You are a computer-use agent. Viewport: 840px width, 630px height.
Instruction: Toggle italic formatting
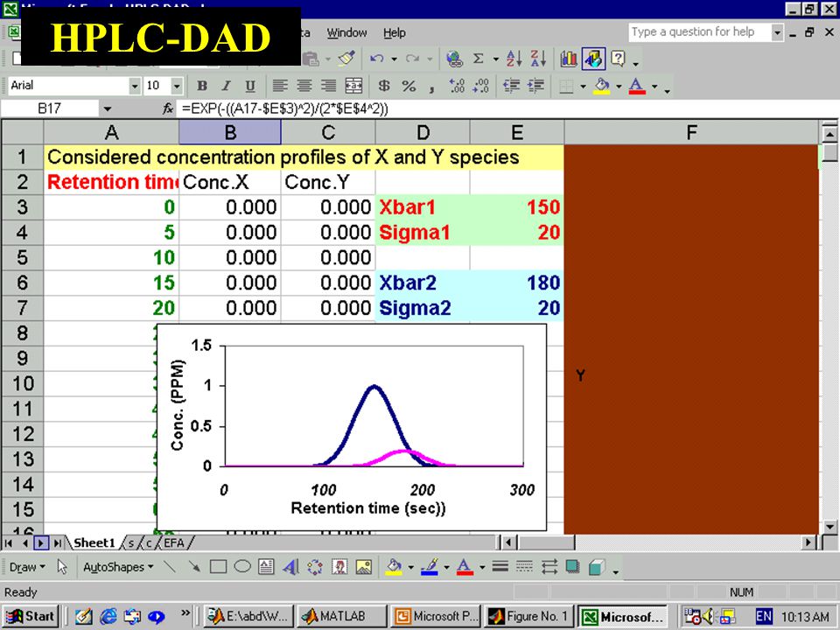click(x=226, y=86)
